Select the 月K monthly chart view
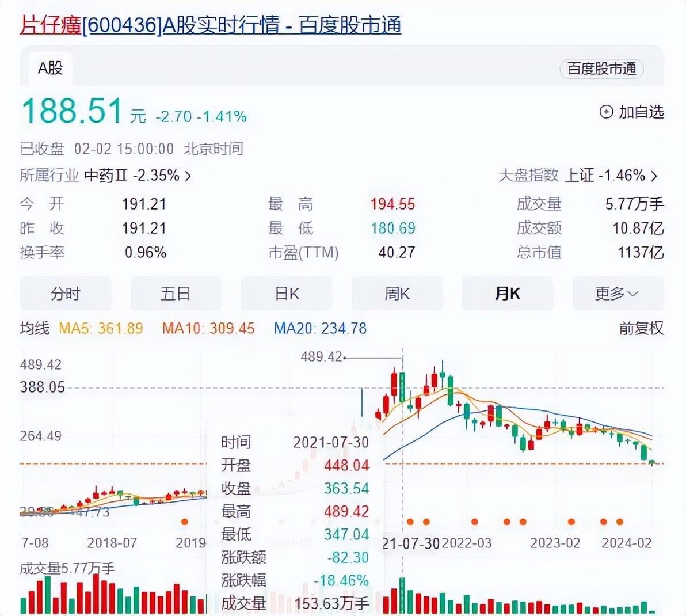This screenshot has width=686, height=616. [508, 294]
